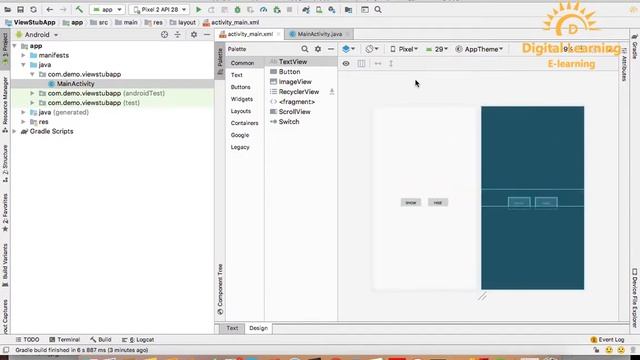This screenshot has height=360, width=640.
Task: Select the Containers palette category
Action: [244, 123]
